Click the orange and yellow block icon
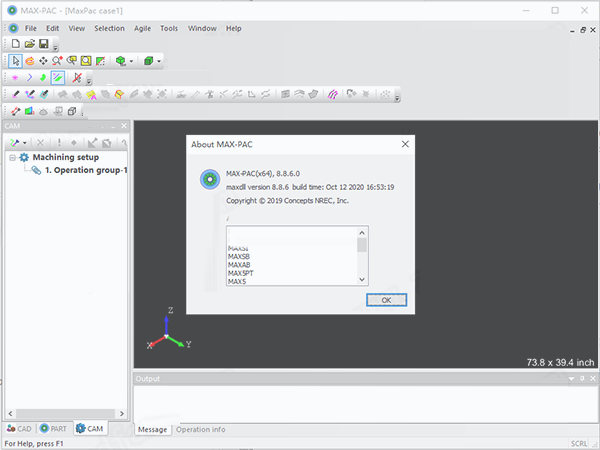Viewport: 600px width, 450px height. pyautogui.click(x=119, y=94)
